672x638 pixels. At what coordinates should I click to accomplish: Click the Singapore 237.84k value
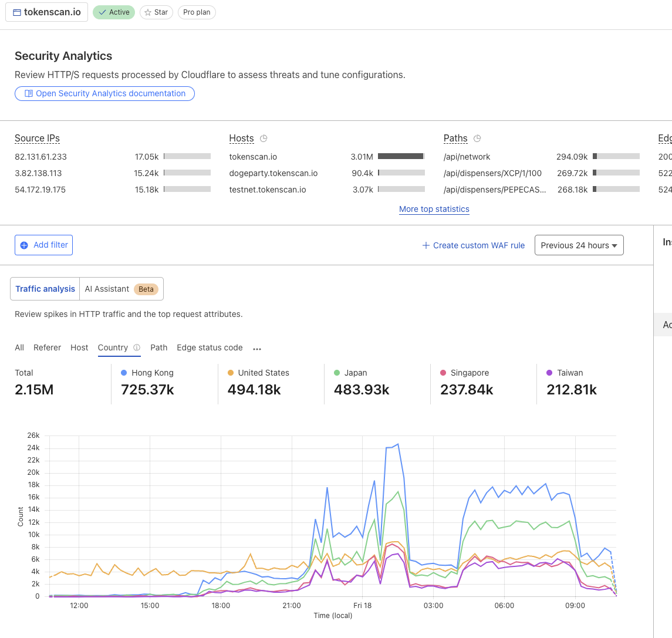(x=467, y=390)
